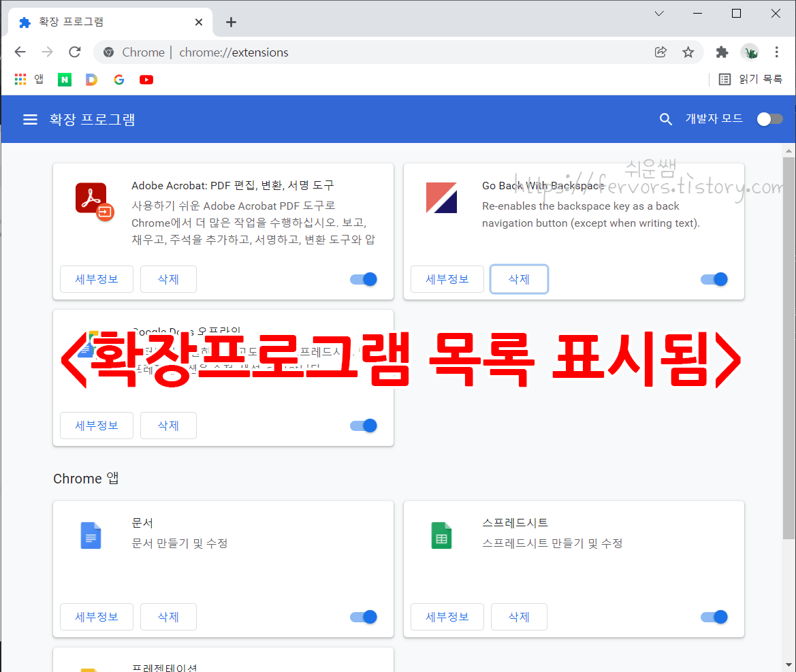Open the Google bookmark icon
This screenshot has height=672, width=796.
[x=118, y=79]
